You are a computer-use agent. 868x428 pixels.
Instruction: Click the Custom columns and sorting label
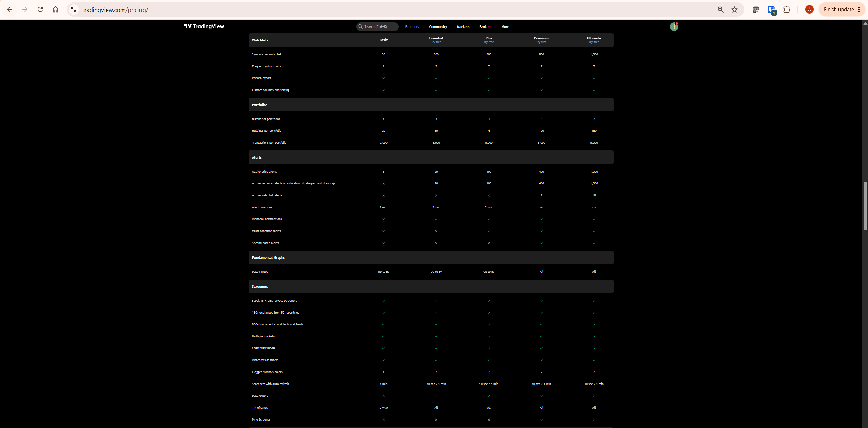pyautogui.click(x=271, y=90)
